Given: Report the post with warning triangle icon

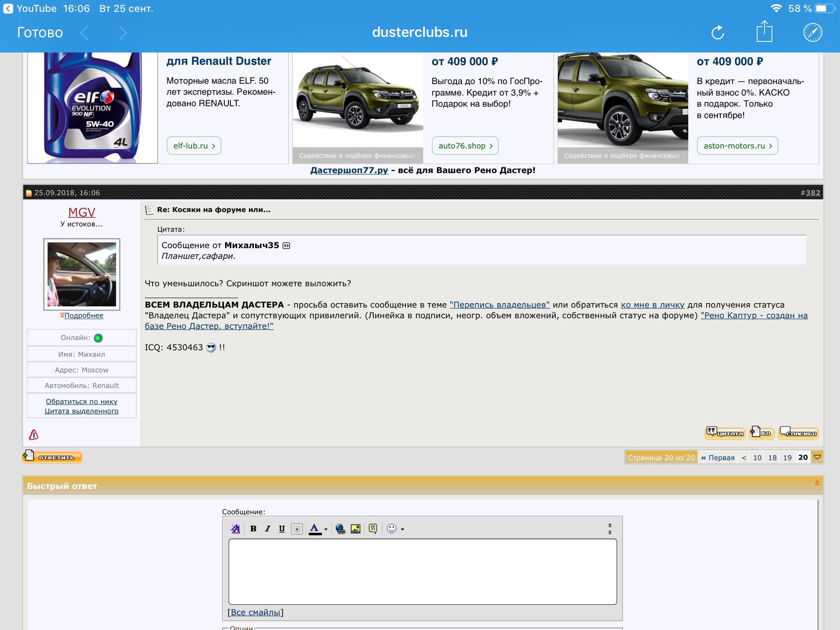Looking at the screenshot, I should point(34,434).
